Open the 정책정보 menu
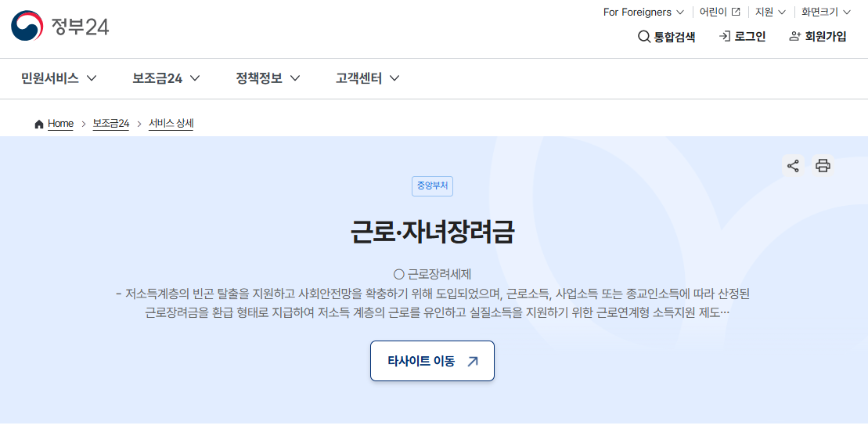This screenshot has width=868, height=429. (x=268, y=78)
